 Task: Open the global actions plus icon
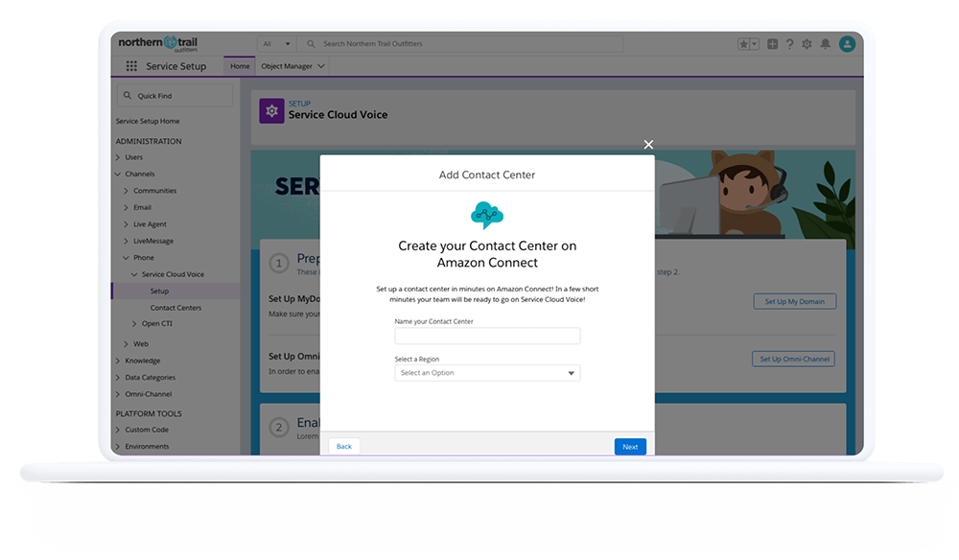click(x=772, y=44)
